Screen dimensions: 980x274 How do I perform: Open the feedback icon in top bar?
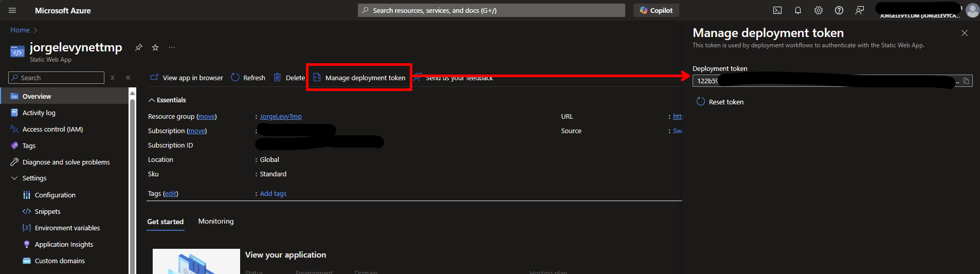[860, 10]
